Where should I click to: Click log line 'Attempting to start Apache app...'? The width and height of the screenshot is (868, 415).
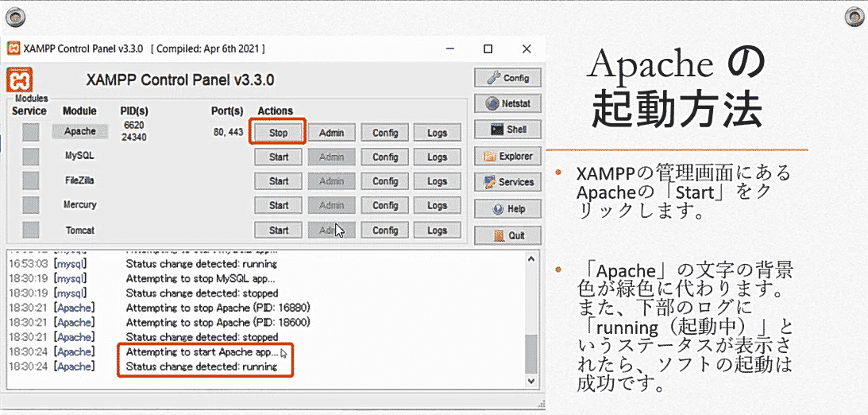click(x=202, y=352)
